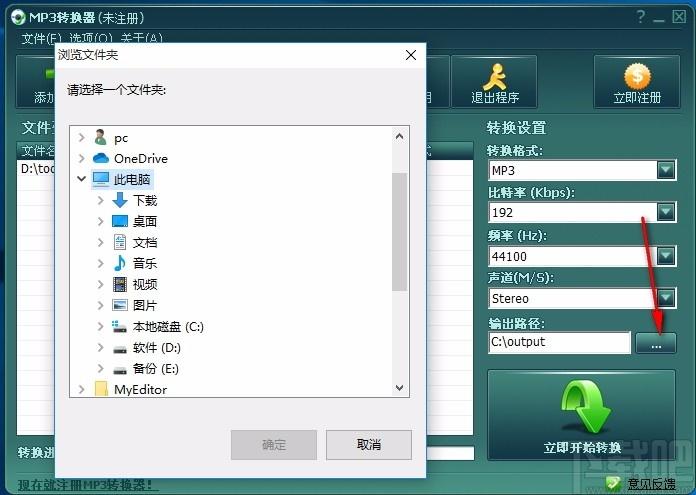Select the 图片 tree row label
The height and width of the screenshot is (495, 696).
point(145,305)
